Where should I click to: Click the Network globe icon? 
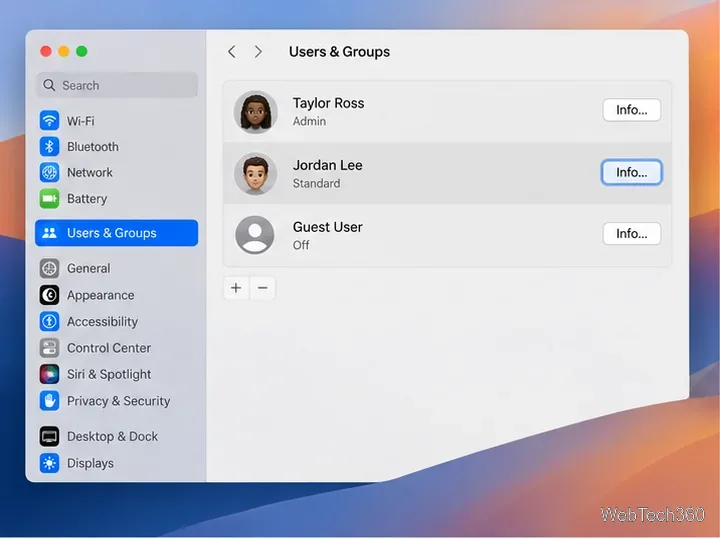click(49, 173)
